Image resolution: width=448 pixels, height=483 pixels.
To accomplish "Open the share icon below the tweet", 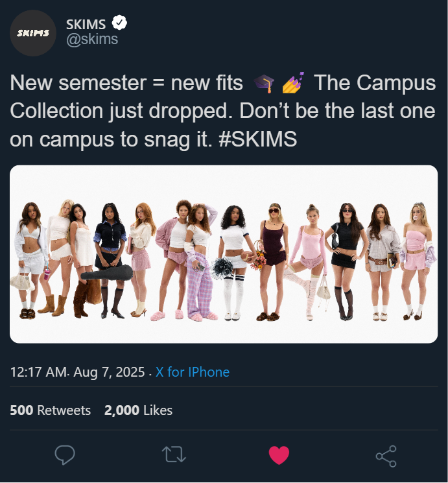I will click(x=386, y=455).
